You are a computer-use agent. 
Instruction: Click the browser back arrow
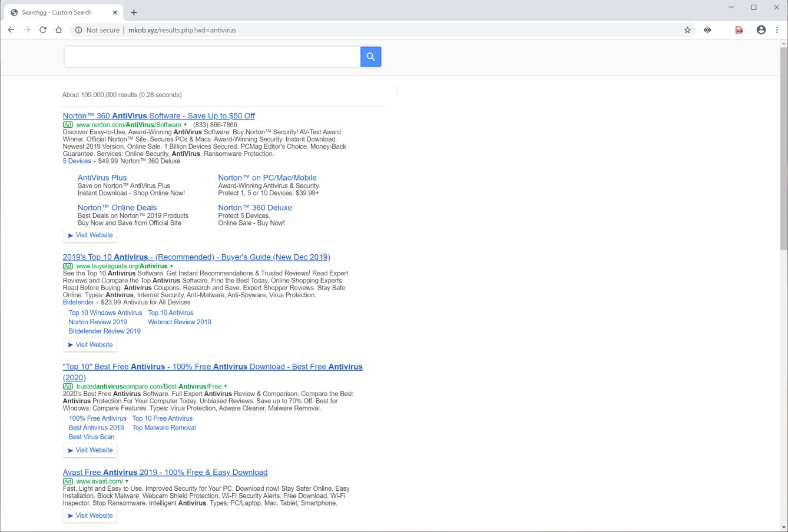[11, 30]
